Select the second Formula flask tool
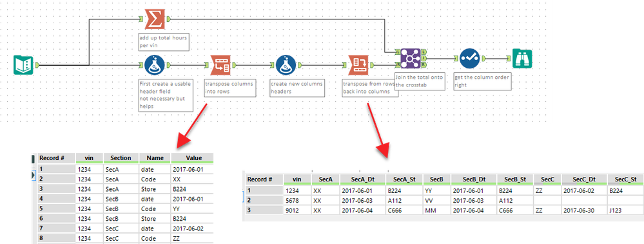Viewport: 644px width, 244px height. click(286, 65)
